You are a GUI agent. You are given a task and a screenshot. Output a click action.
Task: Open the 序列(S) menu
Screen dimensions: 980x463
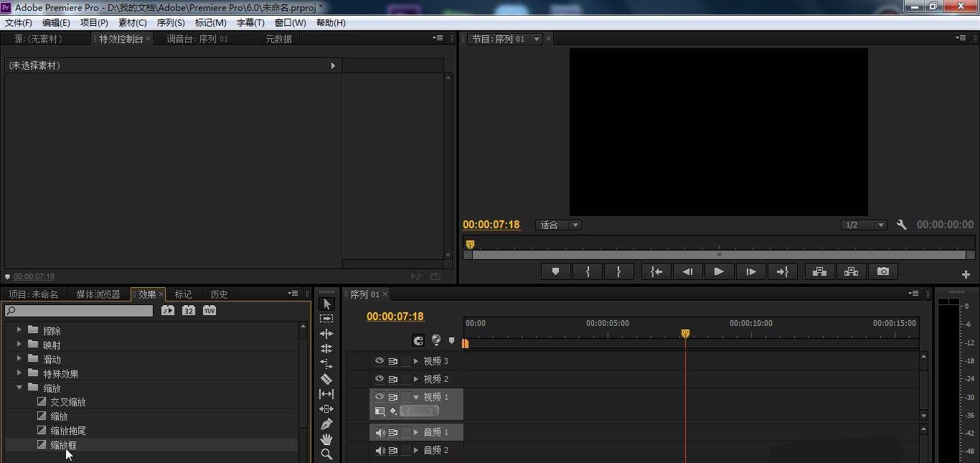[171, 22]
